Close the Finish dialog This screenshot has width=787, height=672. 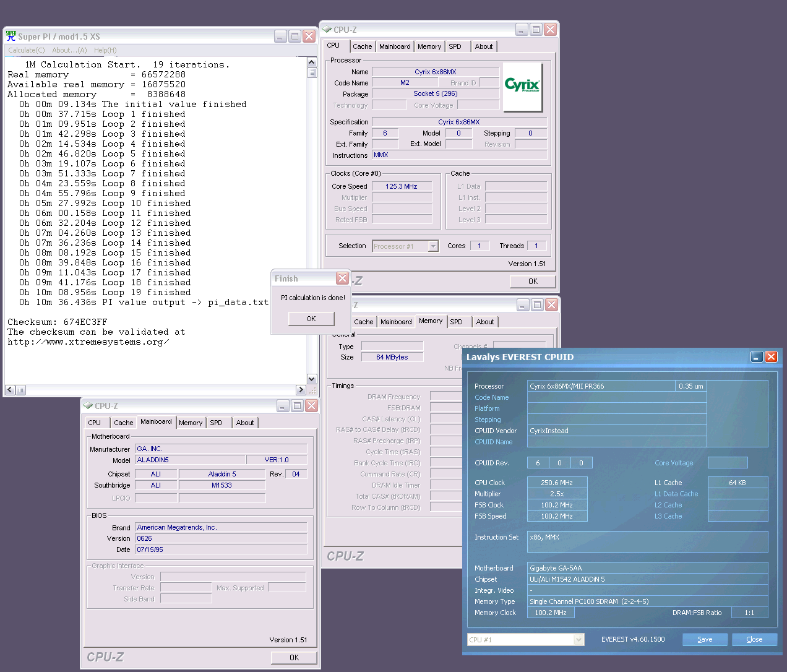[x=342, y=278]
